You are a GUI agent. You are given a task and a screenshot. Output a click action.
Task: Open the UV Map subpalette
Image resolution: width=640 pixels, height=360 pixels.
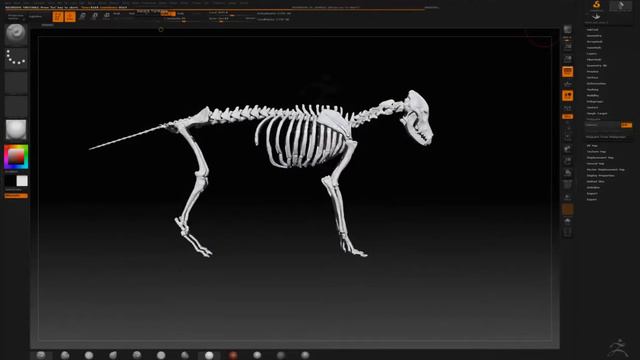coord(592,146)
